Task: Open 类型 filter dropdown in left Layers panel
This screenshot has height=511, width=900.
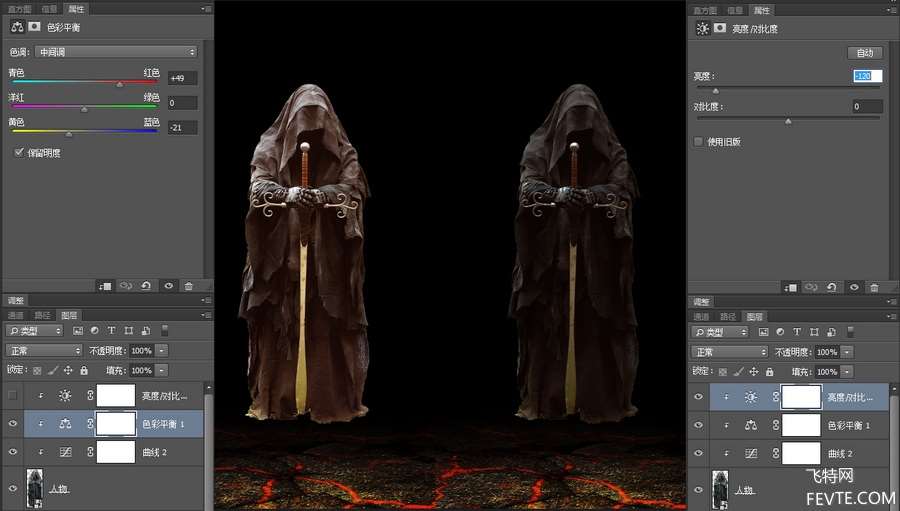Action: pos(34,331)
